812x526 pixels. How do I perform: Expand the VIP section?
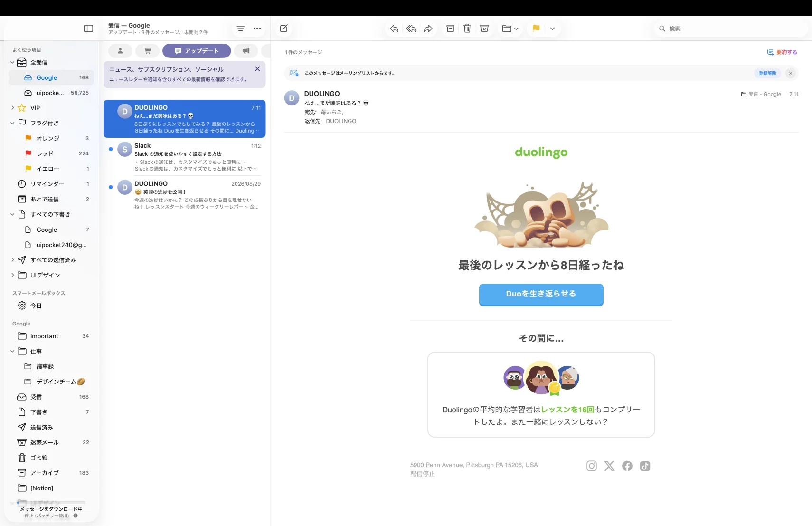pyautogui.click(x=12, y=108)
